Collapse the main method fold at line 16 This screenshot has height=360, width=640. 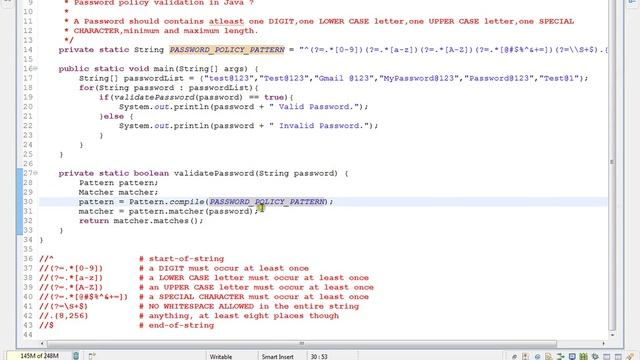[36, 69]
